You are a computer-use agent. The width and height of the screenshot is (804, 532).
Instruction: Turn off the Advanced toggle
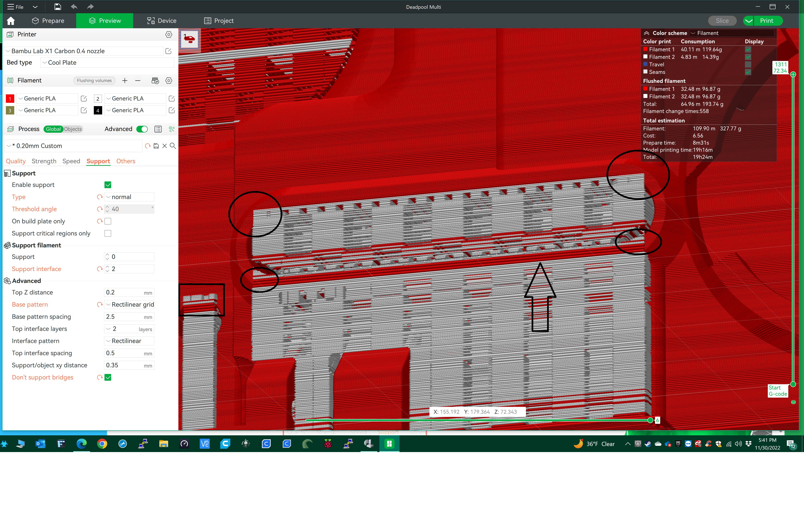point(142,129)
